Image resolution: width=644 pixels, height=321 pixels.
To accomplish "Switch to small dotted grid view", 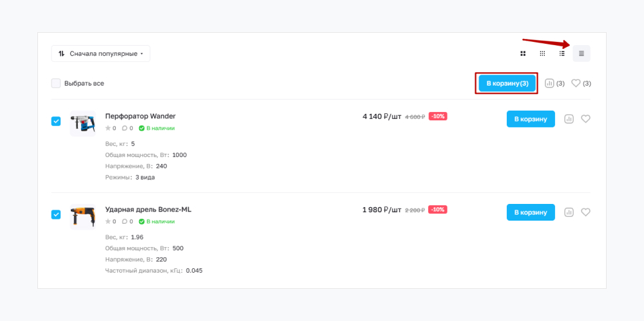I will (542, 53).
